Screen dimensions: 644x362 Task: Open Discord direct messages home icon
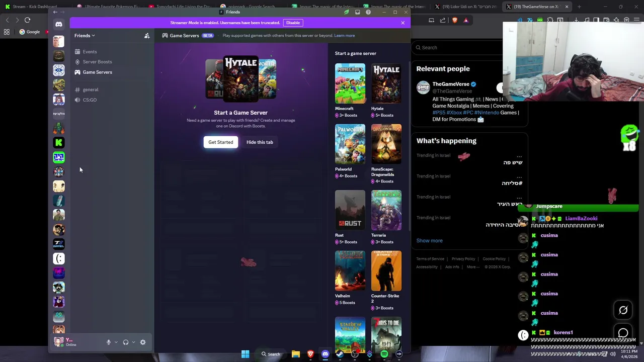(59, 24)
